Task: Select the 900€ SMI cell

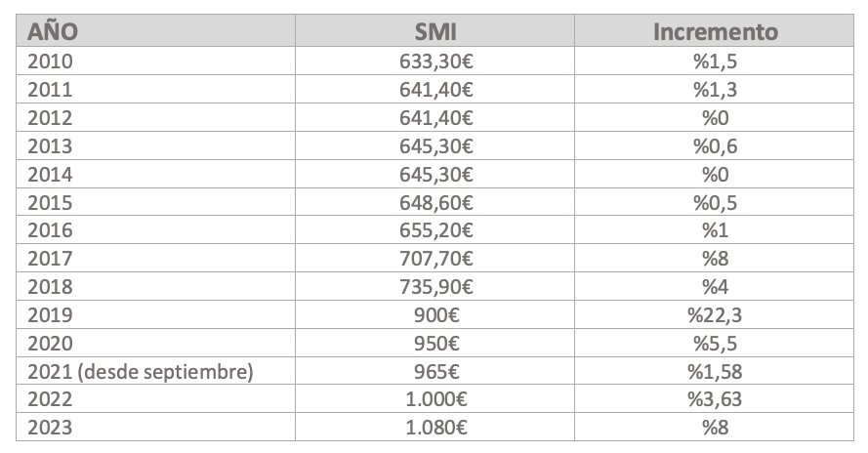Action: 435,314
